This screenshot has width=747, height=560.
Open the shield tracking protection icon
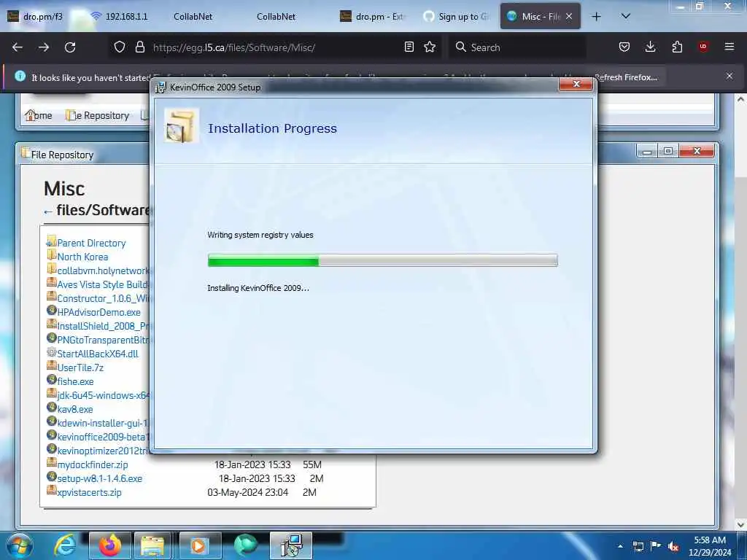tap(120, 47)
